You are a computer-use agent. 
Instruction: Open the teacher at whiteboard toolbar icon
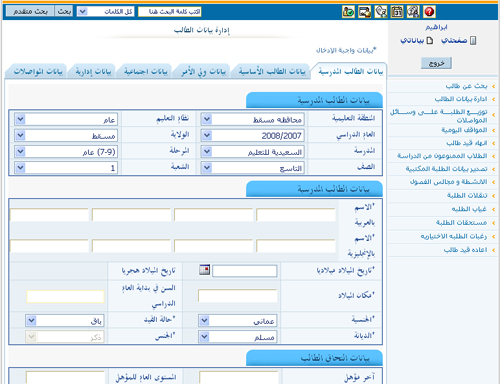pyautogui.click(x=365, y=12)
